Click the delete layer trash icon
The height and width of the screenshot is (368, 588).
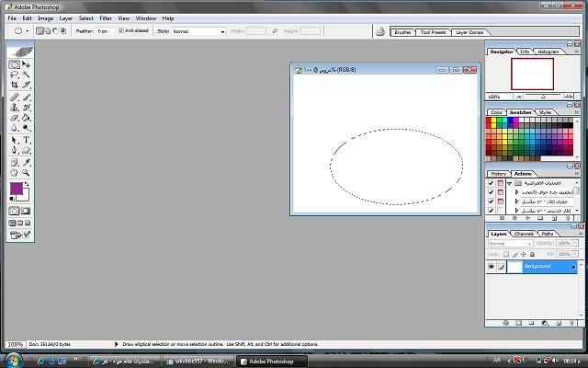tap(572, 322)
